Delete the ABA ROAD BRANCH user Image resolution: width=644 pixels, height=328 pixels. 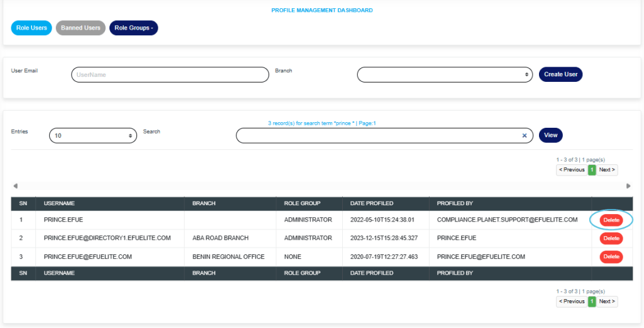coord(611,238)
